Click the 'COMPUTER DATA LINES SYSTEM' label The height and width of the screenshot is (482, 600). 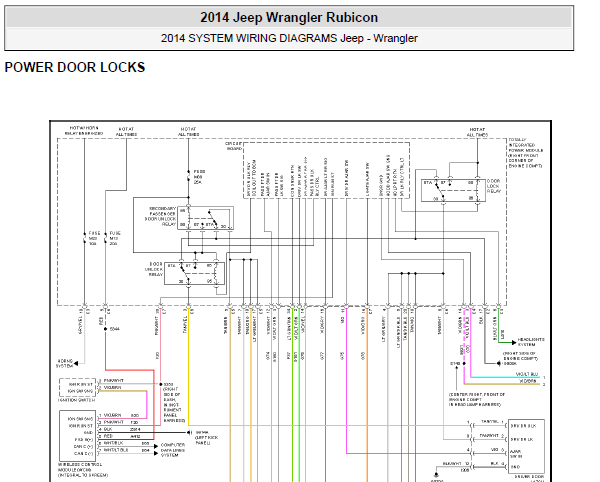point(173,450)
